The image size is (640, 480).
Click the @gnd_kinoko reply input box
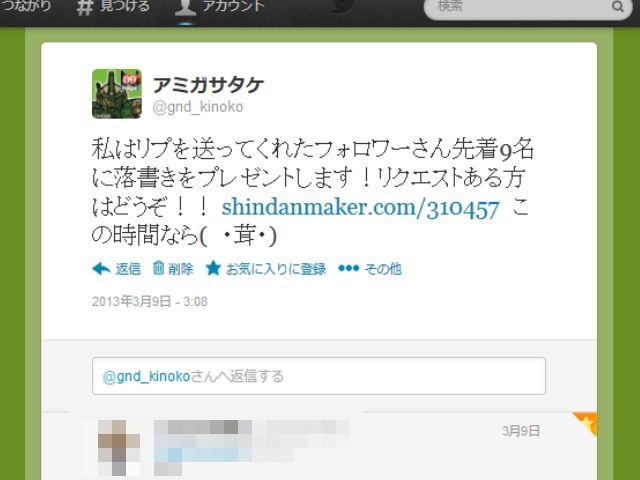(x=319, y=376)
